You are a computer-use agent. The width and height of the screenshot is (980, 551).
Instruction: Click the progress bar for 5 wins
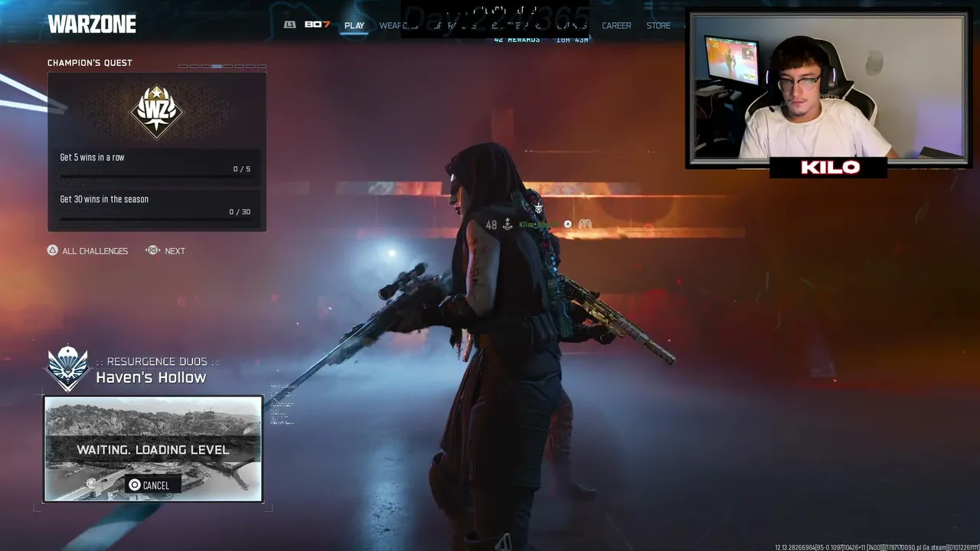point(155,176)
